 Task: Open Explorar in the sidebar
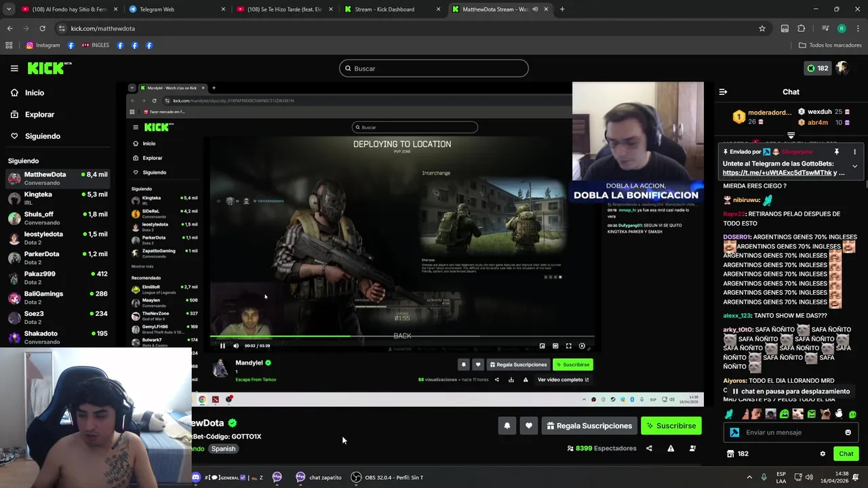[x=39, y=115]
